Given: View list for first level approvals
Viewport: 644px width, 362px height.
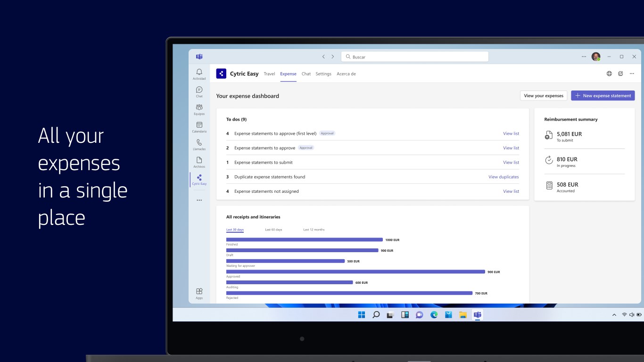Looking at the screenshot, I should (x=511, y=133).
